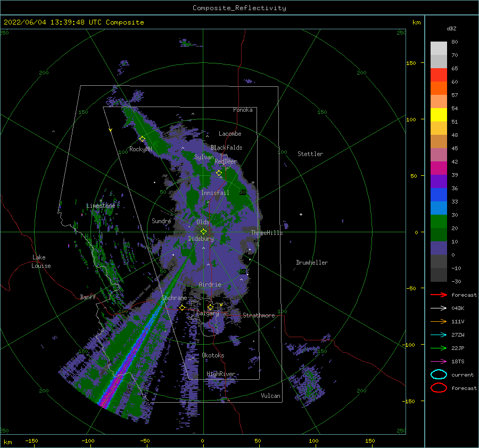Click the HighRiver city label
Image resolution: width=479 pixels, height=448 pixels.
221,374
